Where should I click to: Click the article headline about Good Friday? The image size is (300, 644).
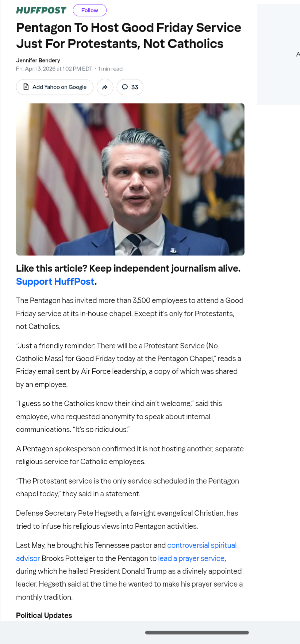tap(128, 35)
